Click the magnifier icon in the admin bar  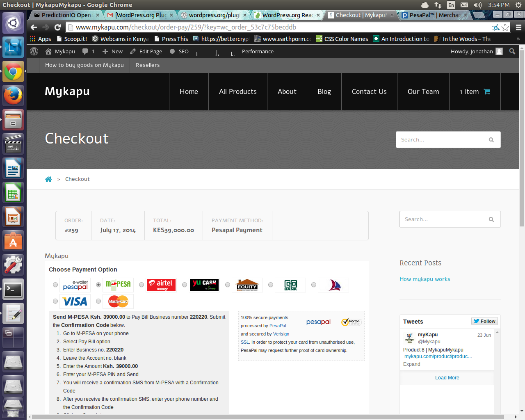pyautogui.click(x=512, y=52)
